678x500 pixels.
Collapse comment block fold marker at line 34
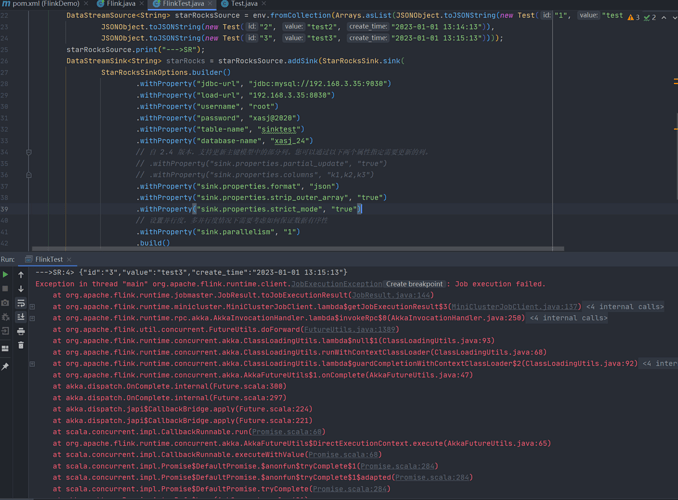(x=29, y=152)
